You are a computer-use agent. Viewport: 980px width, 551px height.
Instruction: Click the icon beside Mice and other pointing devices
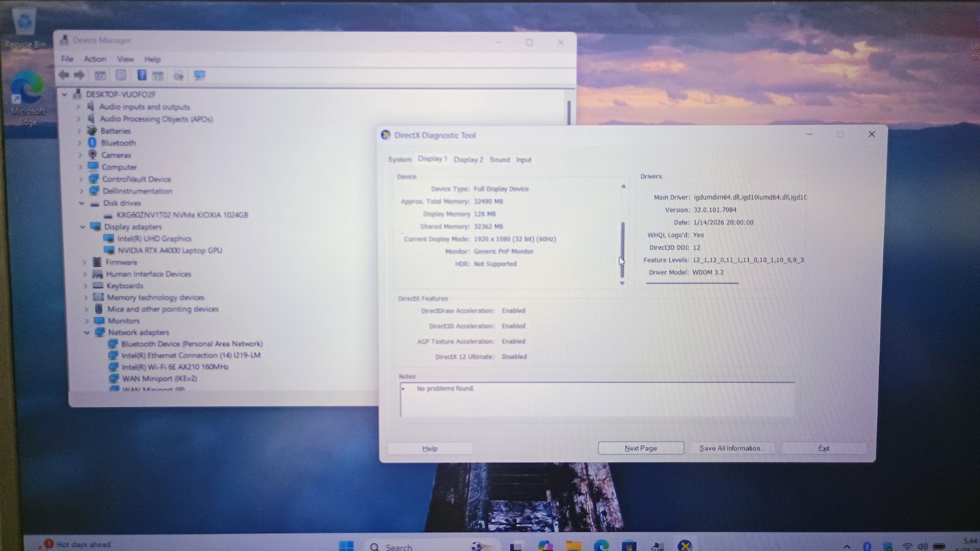point(99,309)
